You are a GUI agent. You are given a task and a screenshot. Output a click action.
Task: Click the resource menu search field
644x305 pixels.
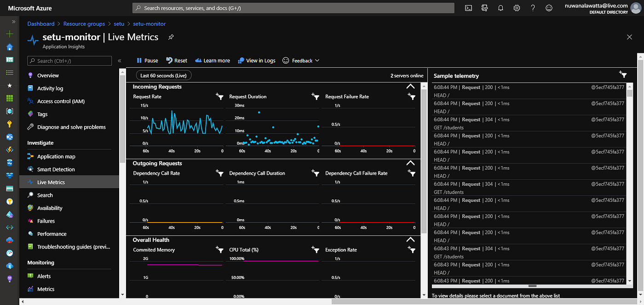tap(69, 60)
